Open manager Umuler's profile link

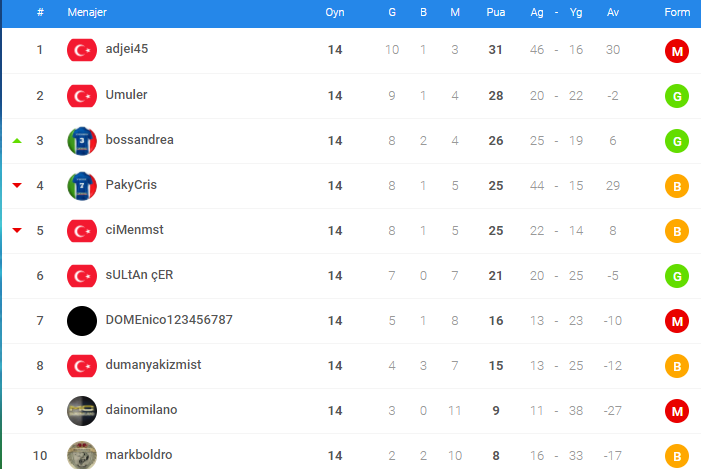pos(126,95)
